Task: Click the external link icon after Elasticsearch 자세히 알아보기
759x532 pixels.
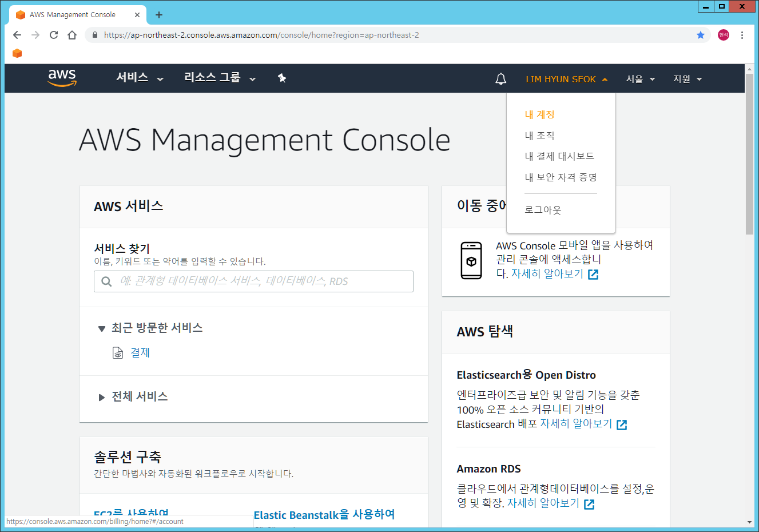Action: pyautogui.click(x=622, y=424)
